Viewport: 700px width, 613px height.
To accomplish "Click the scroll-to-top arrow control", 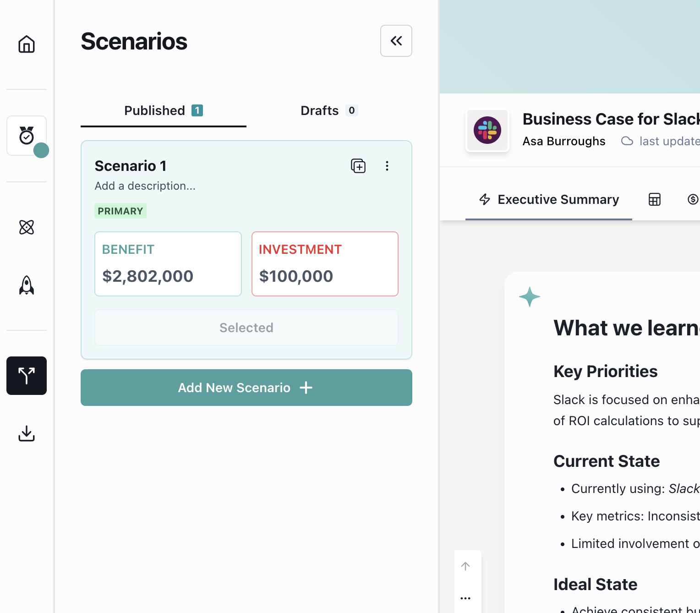I will click(466, 566).
